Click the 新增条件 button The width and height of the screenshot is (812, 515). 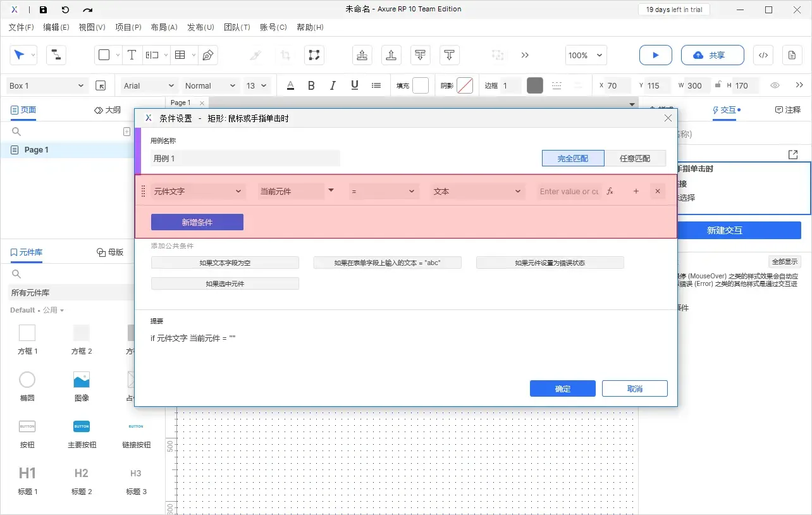[197, 222]
